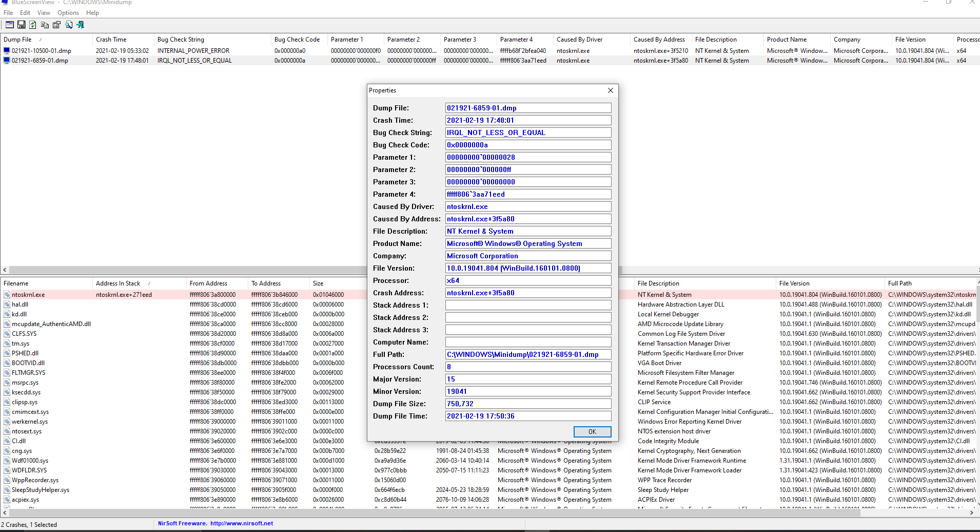Click the icon beside 021921-10500-01.dmp
Image resolution: width=980 pixels, height=532 pixels.
7,51
